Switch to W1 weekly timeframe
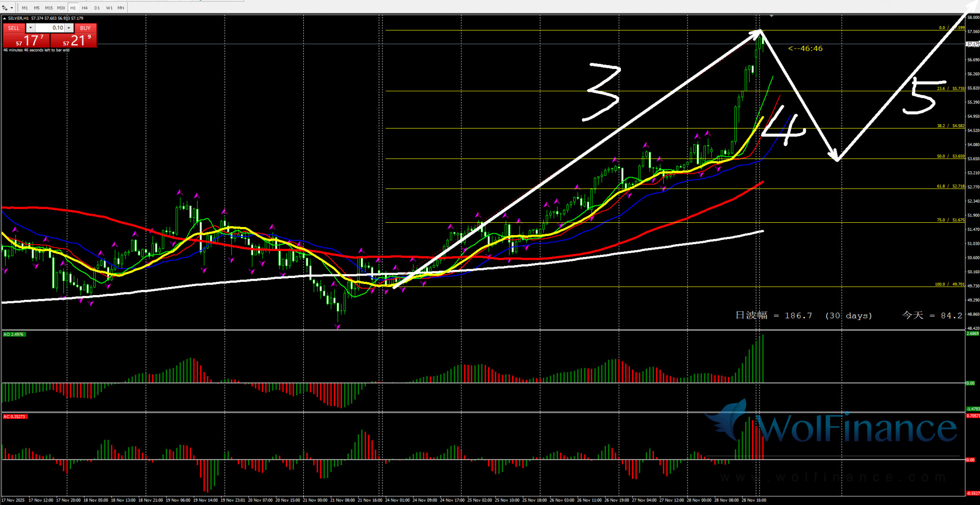Screen dimensions: 980x505 click(109, 8)
